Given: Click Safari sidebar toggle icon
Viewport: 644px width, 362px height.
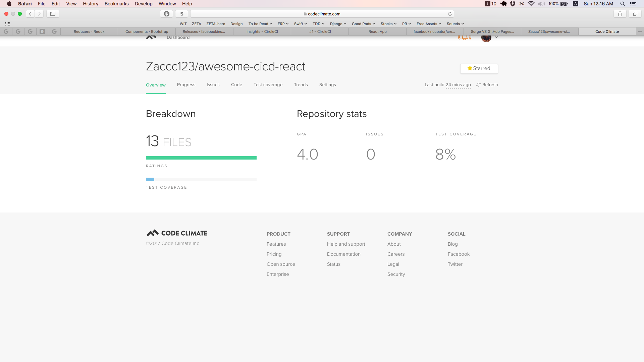Looking at the screenshot, I should (x=53, y=14).
